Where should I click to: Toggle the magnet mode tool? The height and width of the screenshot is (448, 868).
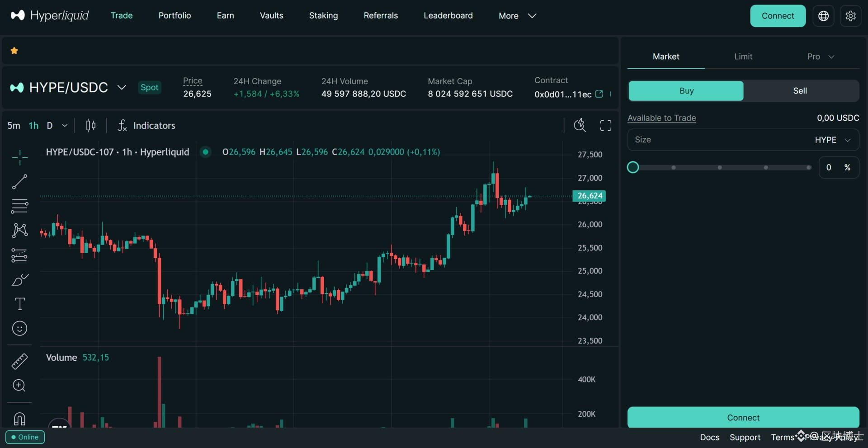tap(19, 419)
